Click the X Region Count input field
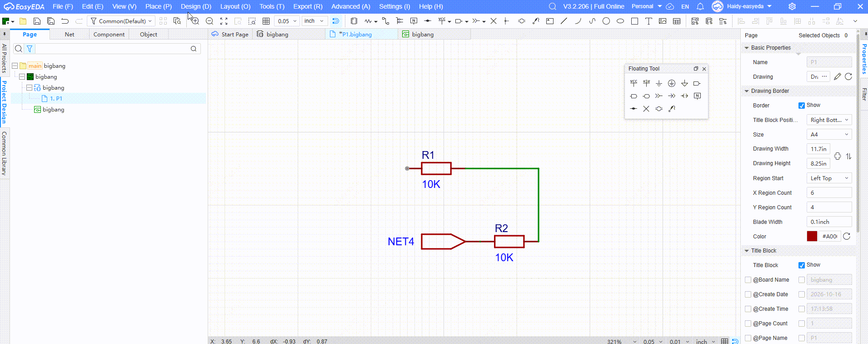This screenshot has width=868, height=344. tap(829, 193)
